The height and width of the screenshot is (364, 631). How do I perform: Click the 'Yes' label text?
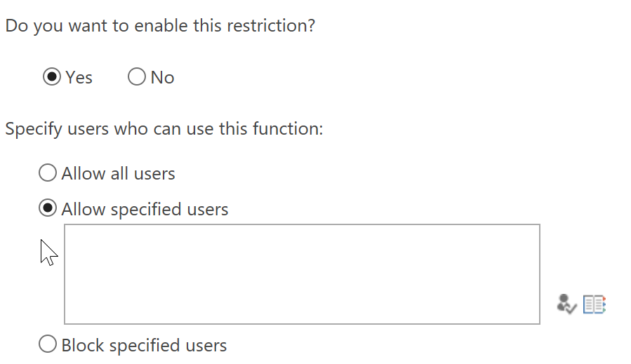pos(79,77)
